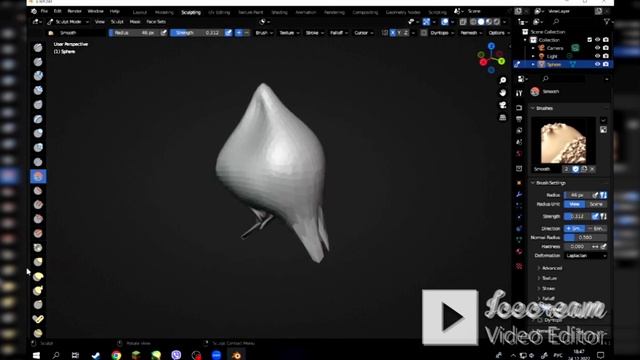Select the Elastic Deform brush
640x360 pixels.
(x=38, y=276)
